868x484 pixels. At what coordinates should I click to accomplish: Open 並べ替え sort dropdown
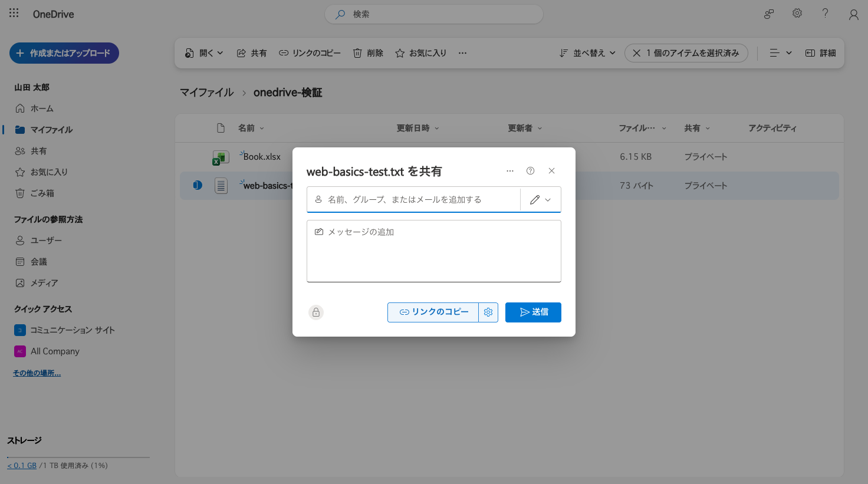[587, 53]
